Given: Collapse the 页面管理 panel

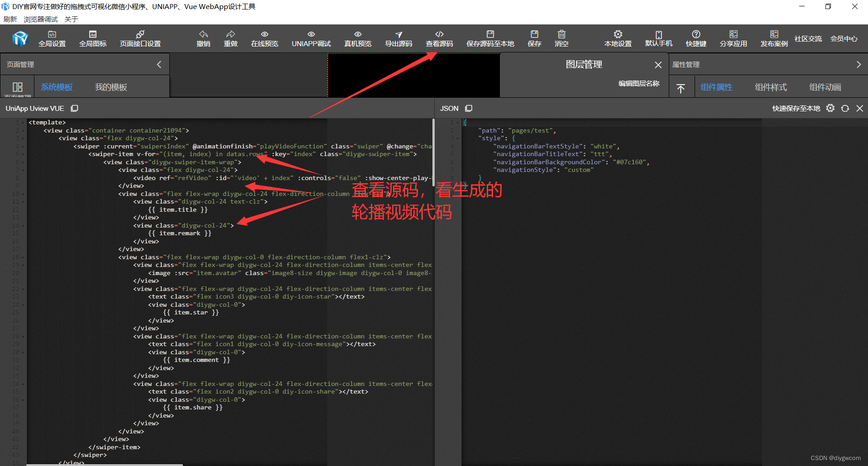Looking at the screenshot, I should [x=159, y=64].
